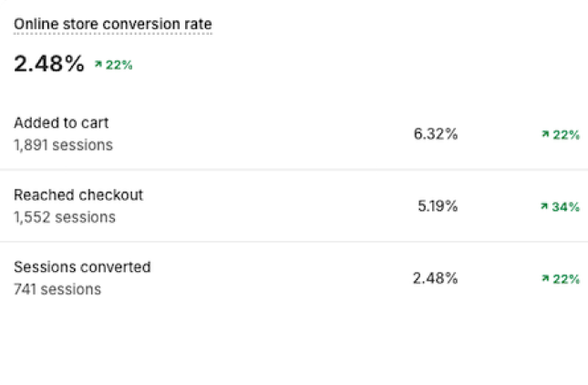Click the large 2.48% headline value

49,64
